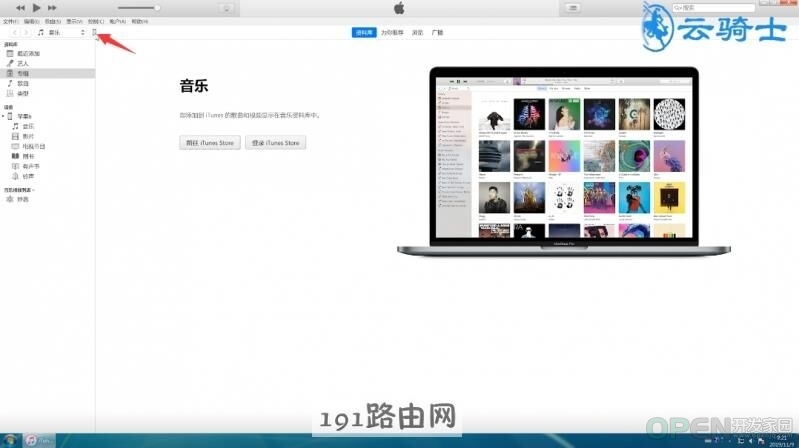This screenshot has width=799, height=448.
Task: Click the iTunes taskbar button
Action: [x=40, y=440]
